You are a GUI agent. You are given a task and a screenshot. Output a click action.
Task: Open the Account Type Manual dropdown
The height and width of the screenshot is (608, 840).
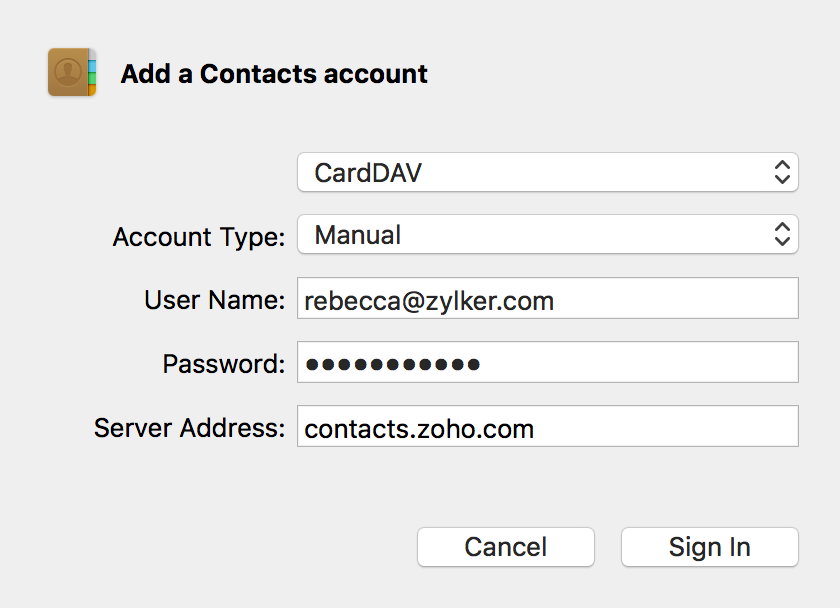coord(548,235)
